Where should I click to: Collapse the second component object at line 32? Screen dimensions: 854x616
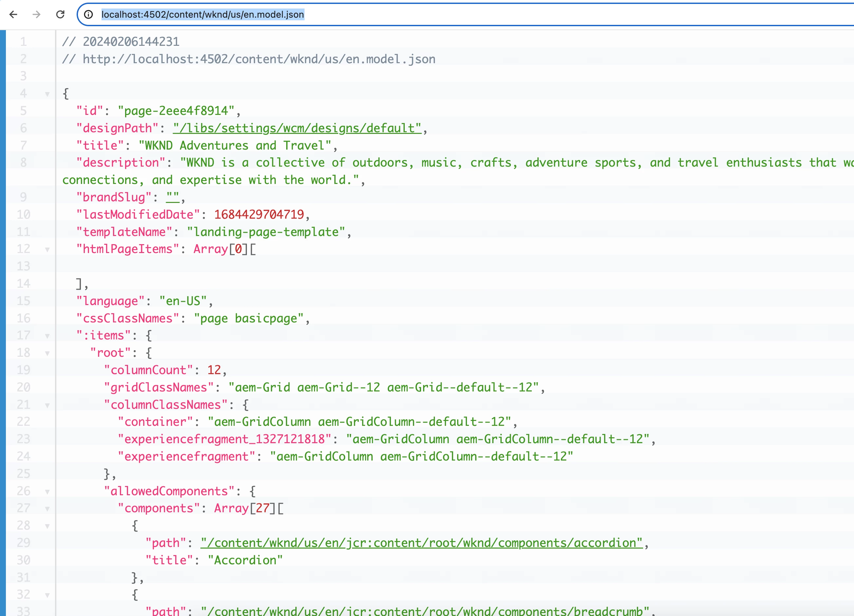tap(47, 595)
